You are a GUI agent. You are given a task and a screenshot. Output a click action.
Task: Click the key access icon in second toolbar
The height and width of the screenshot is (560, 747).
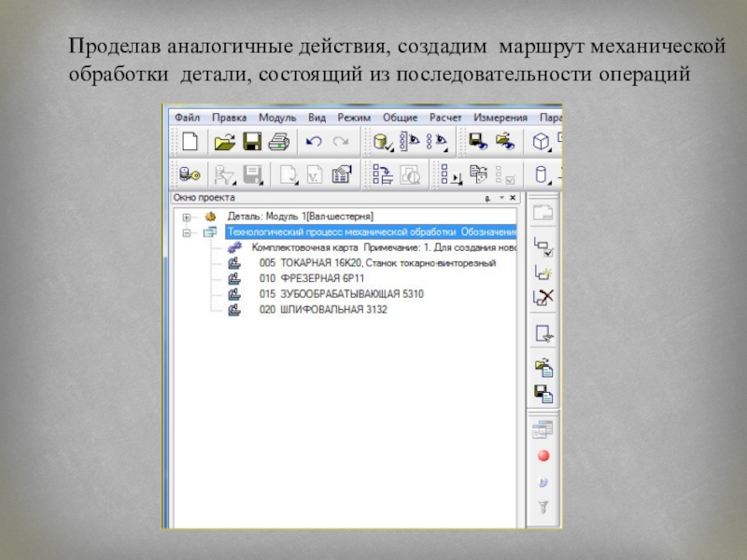click(190, 174)
